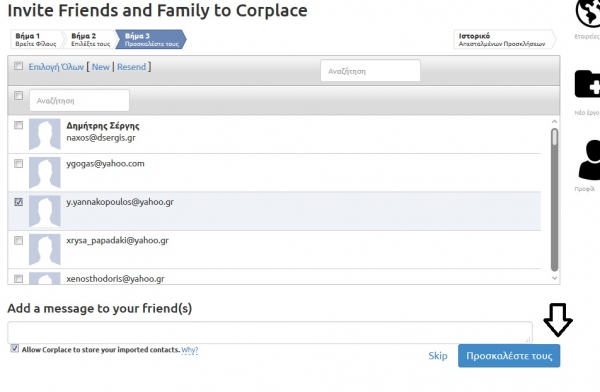The image size is (600, 392).
Task: Click the contact list scroll up arrow
Action: click(x=554, y=122)
